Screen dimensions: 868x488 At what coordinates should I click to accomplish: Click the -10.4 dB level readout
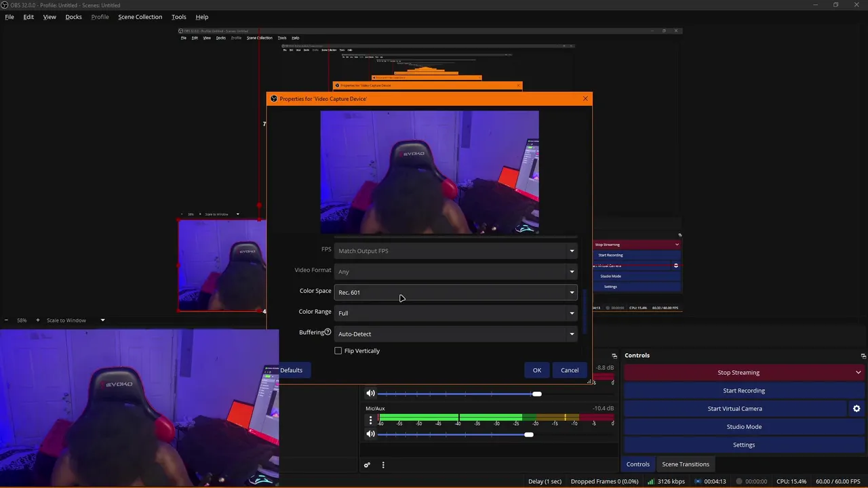point(603,409)
